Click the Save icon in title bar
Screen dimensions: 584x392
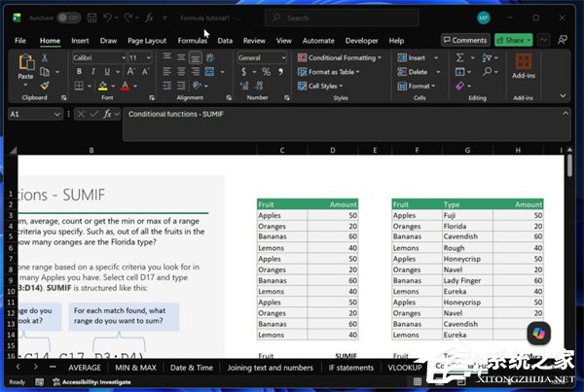91,18
